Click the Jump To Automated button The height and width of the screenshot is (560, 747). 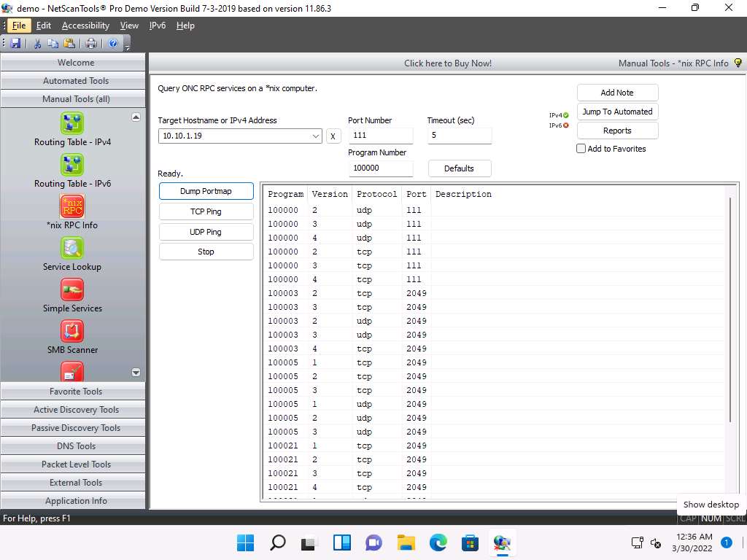617,112
